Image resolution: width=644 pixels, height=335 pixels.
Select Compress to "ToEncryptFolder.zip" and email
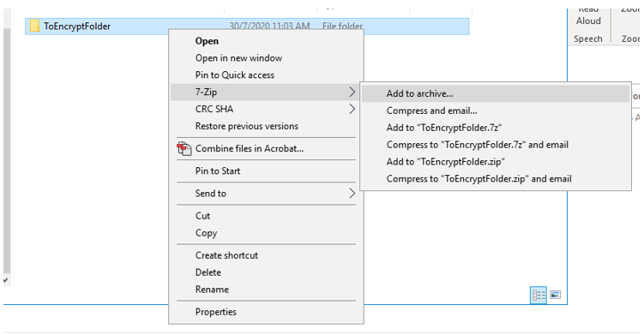[496, 179]
